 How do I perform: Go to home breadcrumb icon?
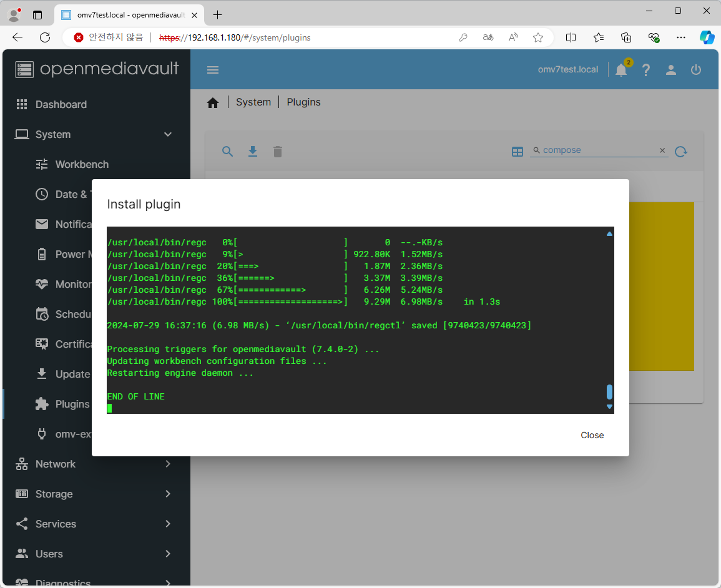coord(212,102)
